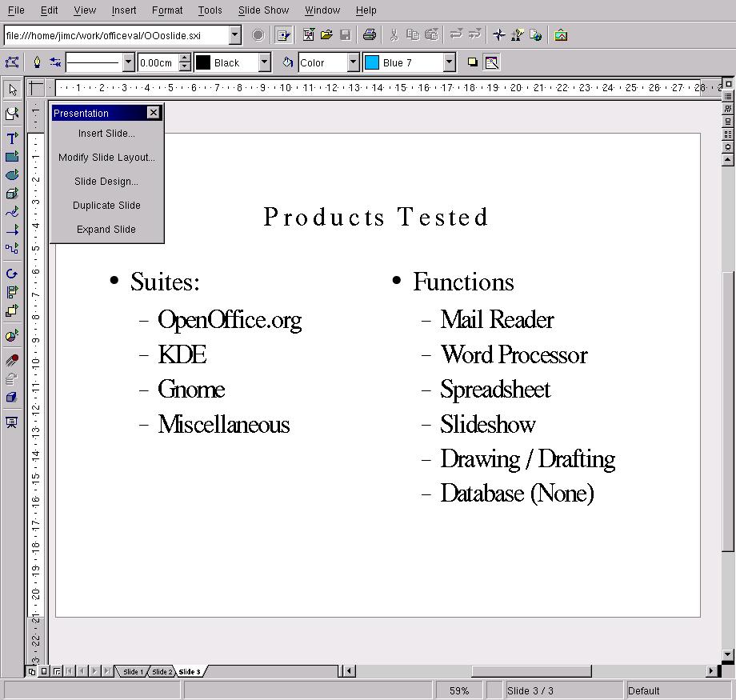
Task: Select the Connector tool
Action: [x=12, y=249]
